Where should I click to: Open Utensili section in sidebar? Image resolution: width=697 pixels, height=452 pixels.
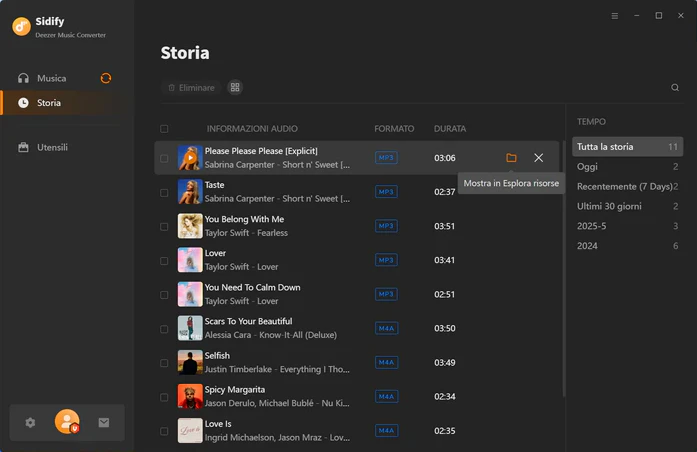(52, 147)
